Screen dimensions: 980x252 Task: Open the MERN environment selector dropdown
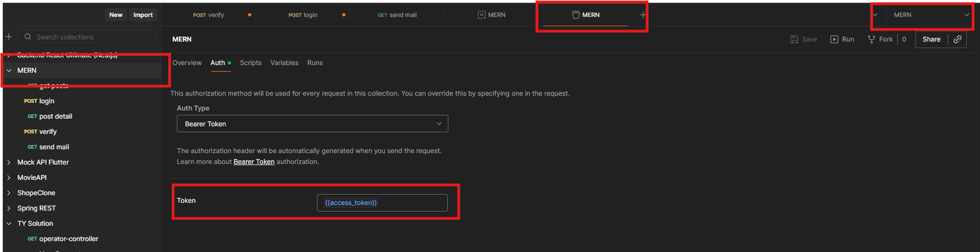tap(931, 15)
